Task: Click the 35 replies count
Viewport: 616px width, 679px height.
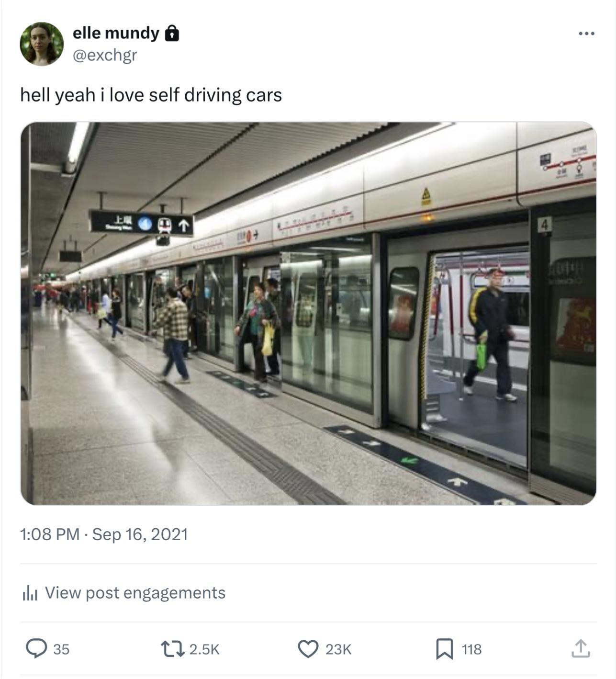Action: pos(61,649)
